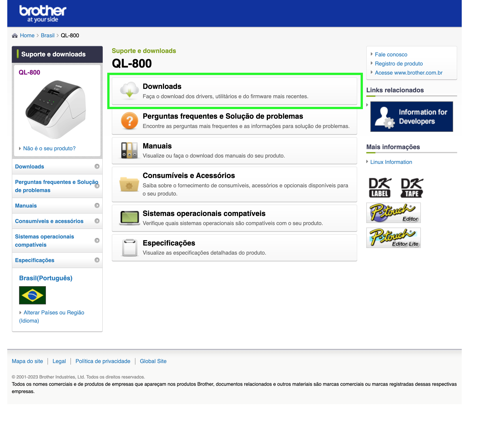The width and height of the screenshot is (504, 431).
Task: Open the Registro de produto link
Action: tap(399, 63)
